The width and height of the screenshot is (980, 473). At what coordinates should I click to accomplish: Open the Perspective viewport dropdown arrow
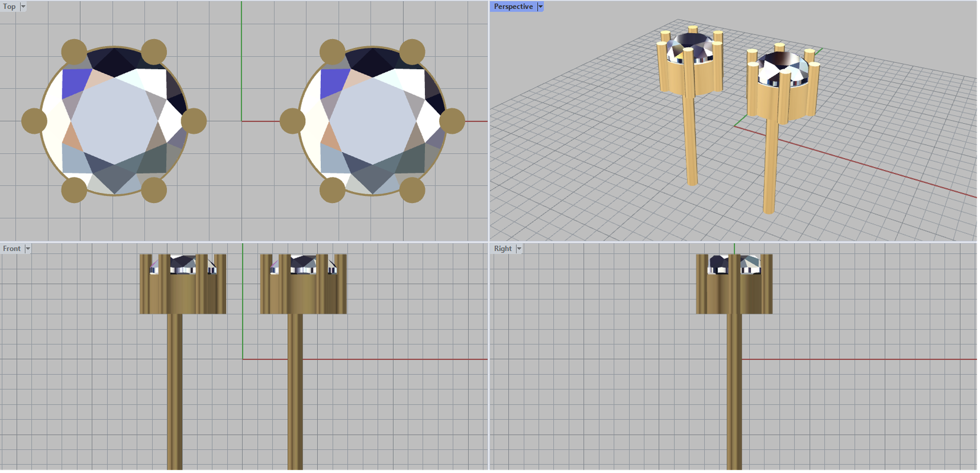click(x=540, y=7)
